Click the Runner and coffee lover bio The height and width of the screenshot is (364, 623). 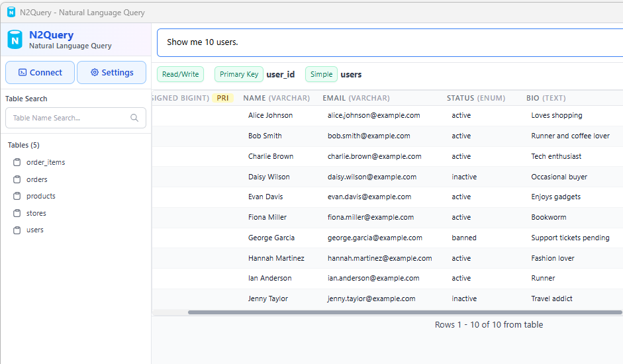570,136
